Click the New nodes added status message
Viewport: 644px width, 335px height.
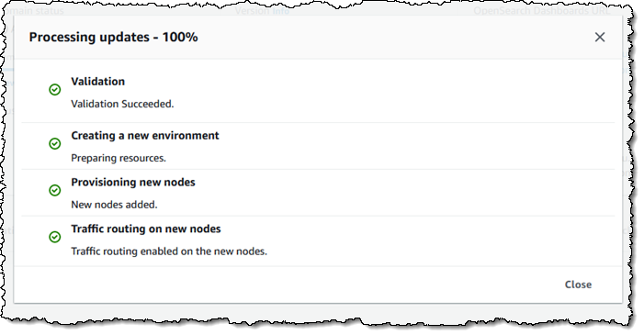pos(114,205)
